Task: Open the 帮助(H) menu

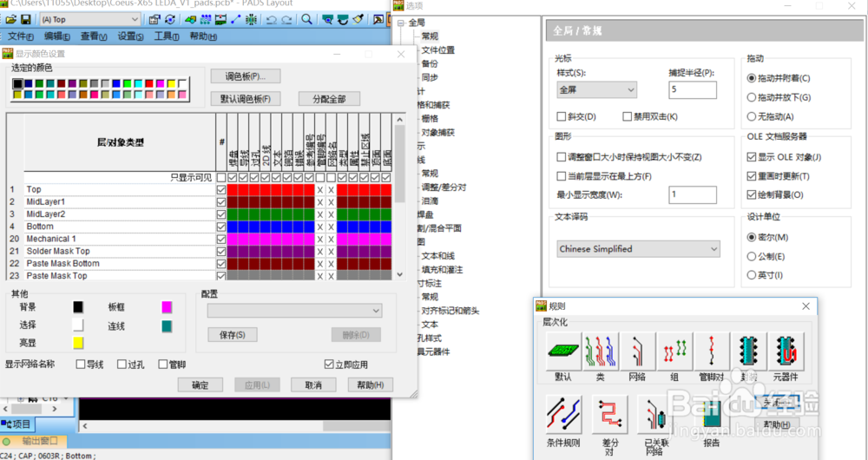Action: click(203, 36)
